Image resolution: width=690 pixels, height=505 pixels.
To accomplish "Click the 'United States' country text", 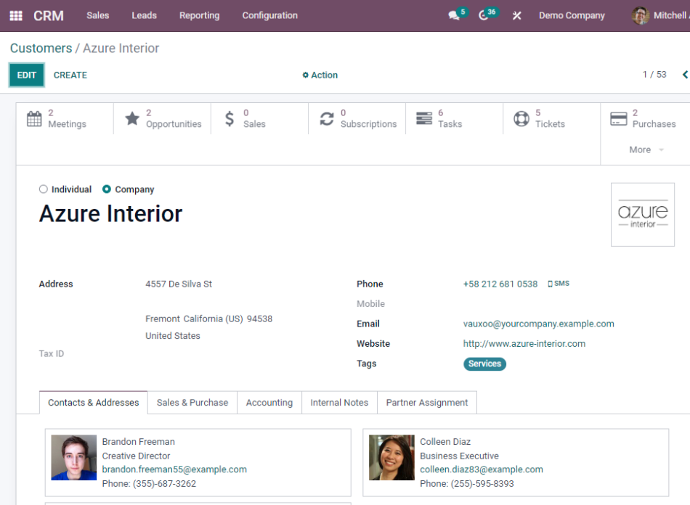I will click(x=172, y=336).
